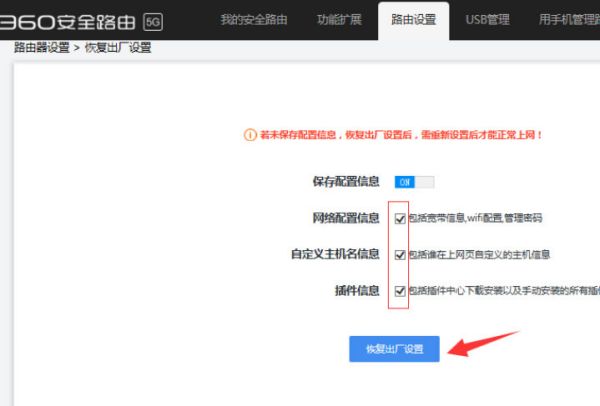Uncheck the 插件信息 checkbox
600x406 pixels.
click(x=400, y=291)
